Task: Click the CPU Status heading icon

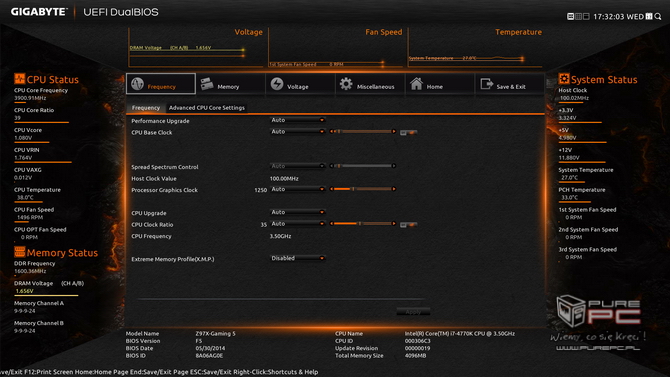Action: [19, 79]
